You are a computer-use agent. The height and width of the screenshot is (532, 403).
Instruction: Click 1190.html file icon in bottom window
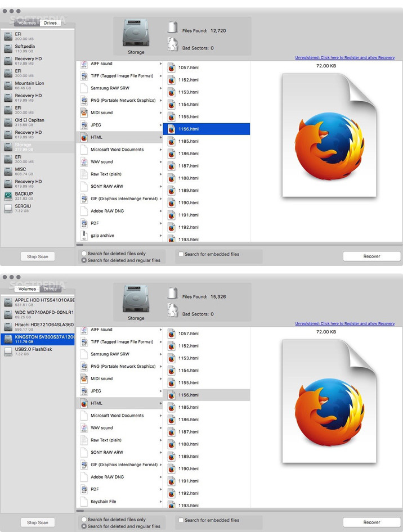(x=172, y=468)
